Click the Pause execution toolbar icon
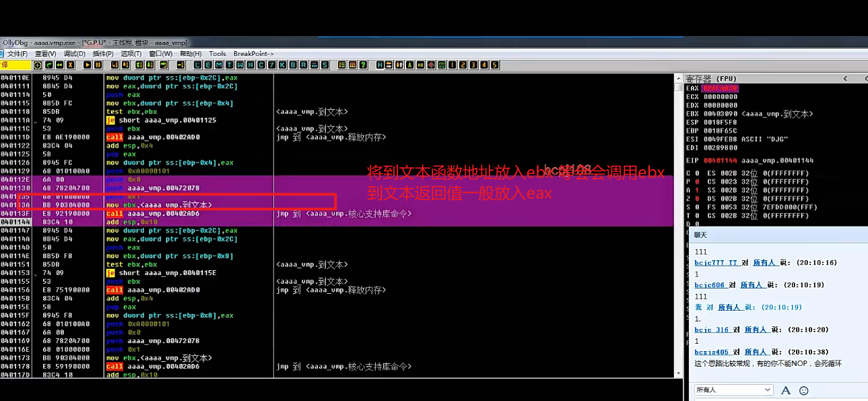868x401 pixels. click(x=98, y=65)
